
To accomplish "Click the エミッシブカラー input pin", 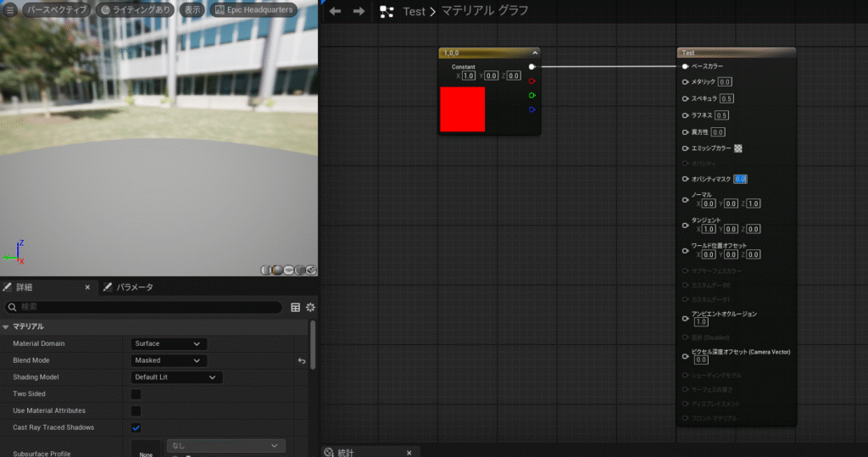I will tap(685, 148).
